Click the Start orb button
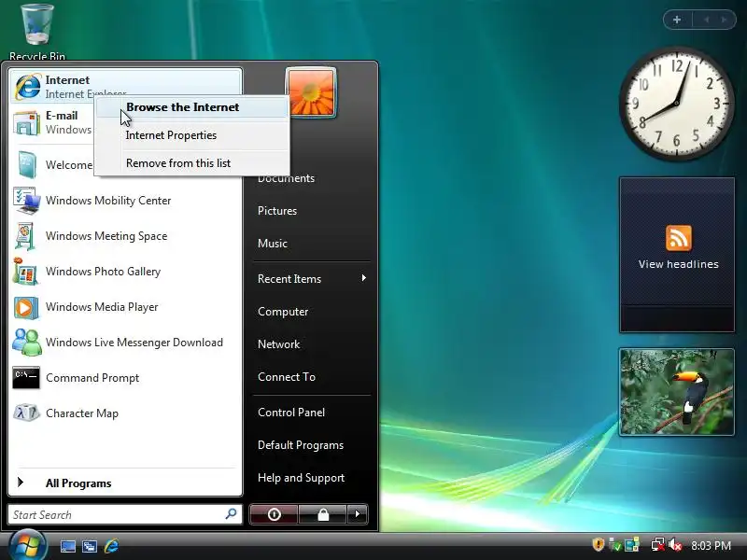 pyautogui.click(x=28, y=545)
